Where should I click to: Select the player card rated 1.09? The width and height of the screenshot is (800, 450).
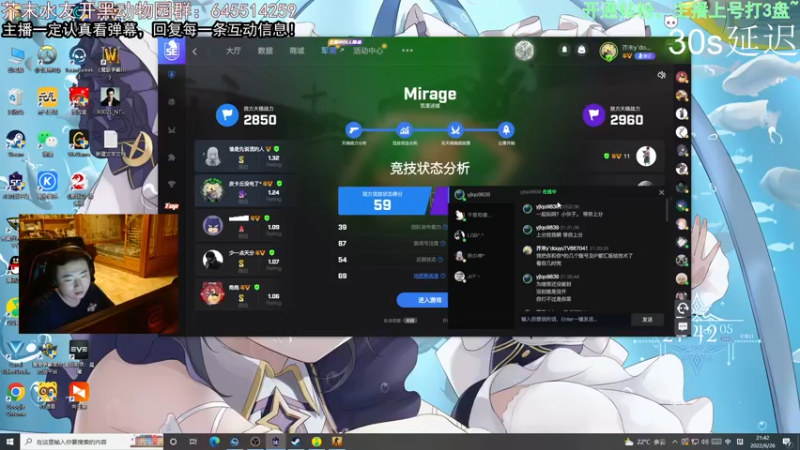[240, 225]
